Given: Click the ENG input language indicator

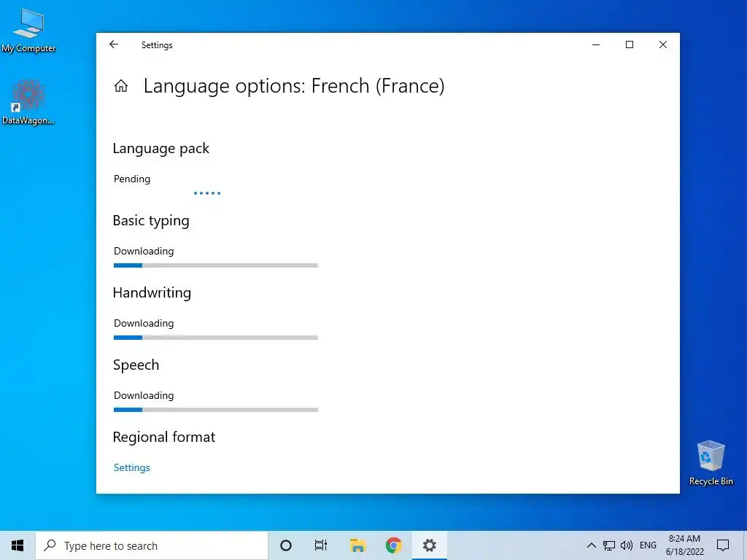Looking at the screenshot, I should pyautogui.click(x=648, y=545).
